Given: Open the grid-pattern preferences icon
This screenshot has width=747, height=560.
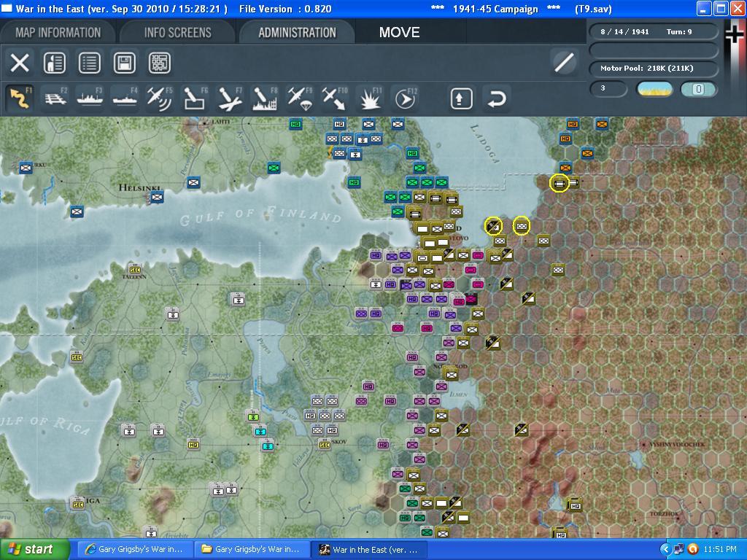Looking at the screenshot, I should (x=159, y=63).
